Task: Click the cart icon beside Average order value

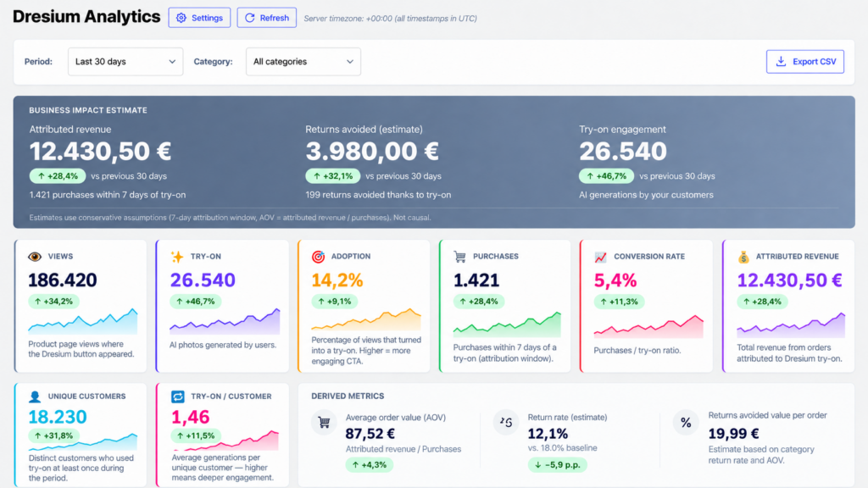Action: [x=324, y=423]
